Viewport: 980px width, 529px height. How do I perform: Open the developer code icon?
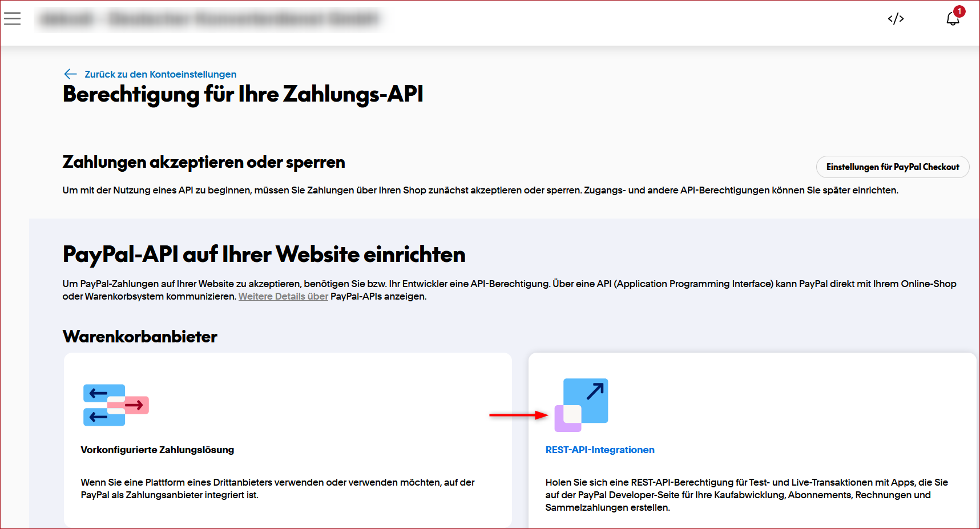[896, 19]
